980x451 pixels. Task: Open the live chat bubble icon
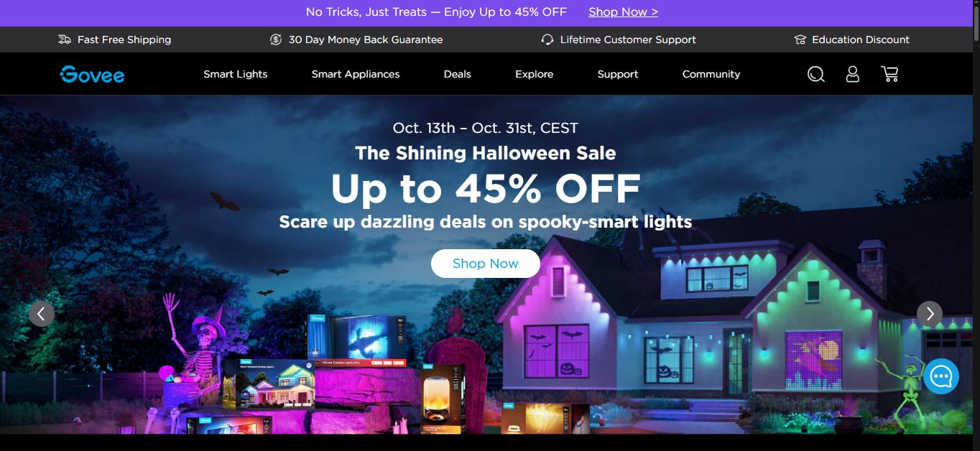[x=941, y=376]
